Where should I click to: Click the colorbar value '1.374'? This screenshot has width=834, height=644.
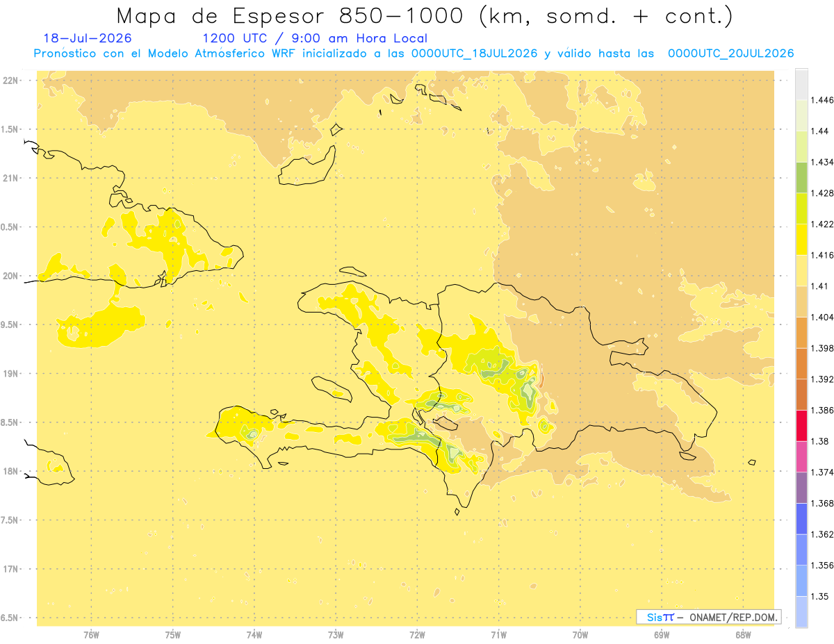(x=821, y=472)
